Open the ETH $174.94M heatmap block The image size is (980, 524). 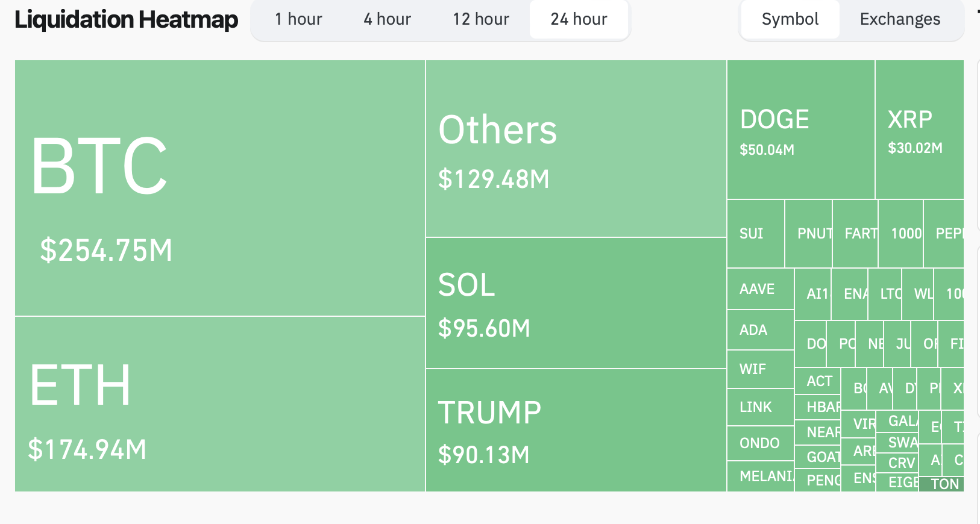tap(220, 404)
